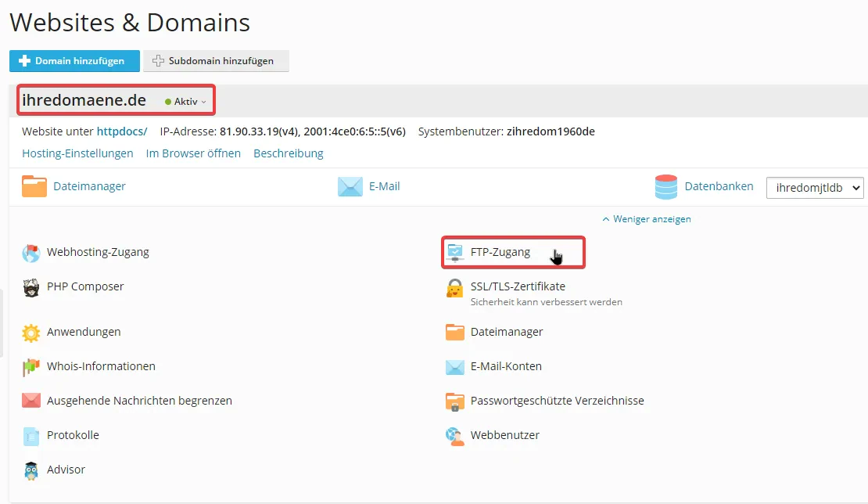Click the Whois-Informationen flag icon
868x504 pixels.
pyautogui.click(x=31, y=367)
